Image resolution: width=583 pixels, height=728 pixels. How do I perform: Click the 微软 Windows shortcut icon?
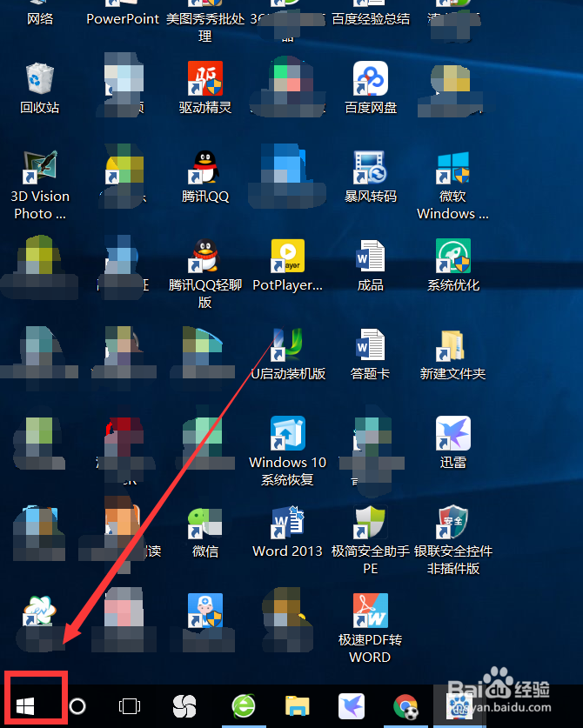click(x=453, y=167)
